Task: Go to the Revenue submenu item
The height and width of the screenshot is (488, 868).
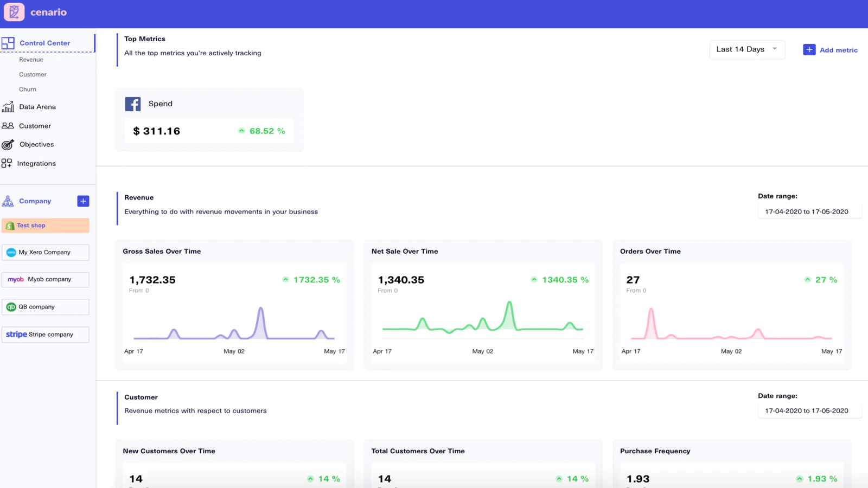Action: [x=31, y=60]
